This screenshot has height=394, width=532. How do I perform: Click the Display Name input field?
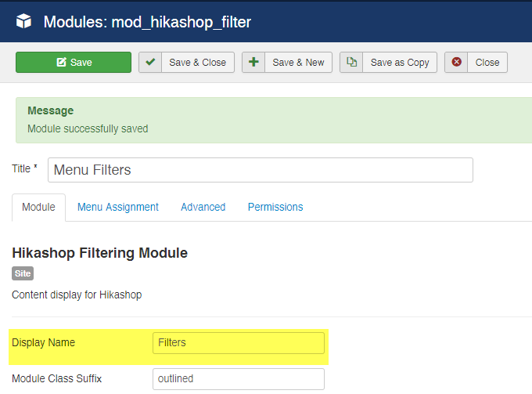239,343
